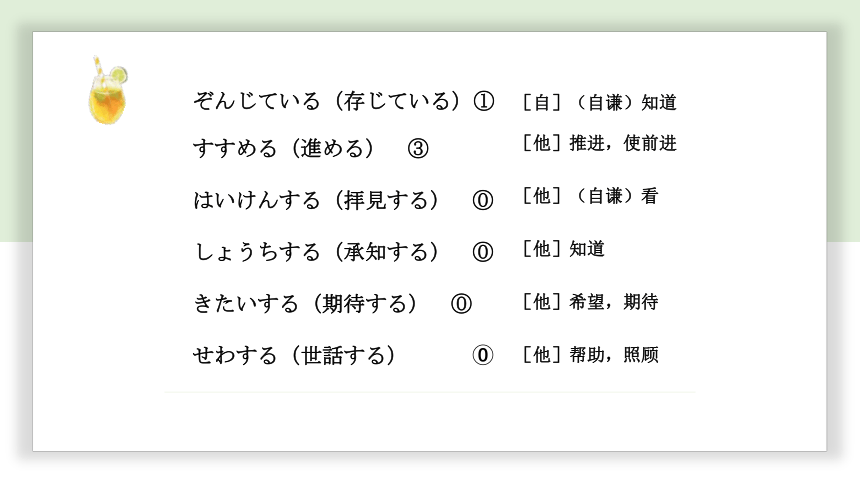This screenshot has width=860, height=484.
Task: Select the word ぞんじている（存じている）
Action: (x=327, y=101)
